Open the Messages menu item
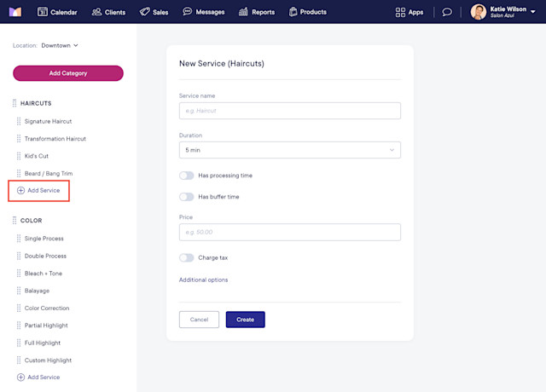 coord(204,12)
